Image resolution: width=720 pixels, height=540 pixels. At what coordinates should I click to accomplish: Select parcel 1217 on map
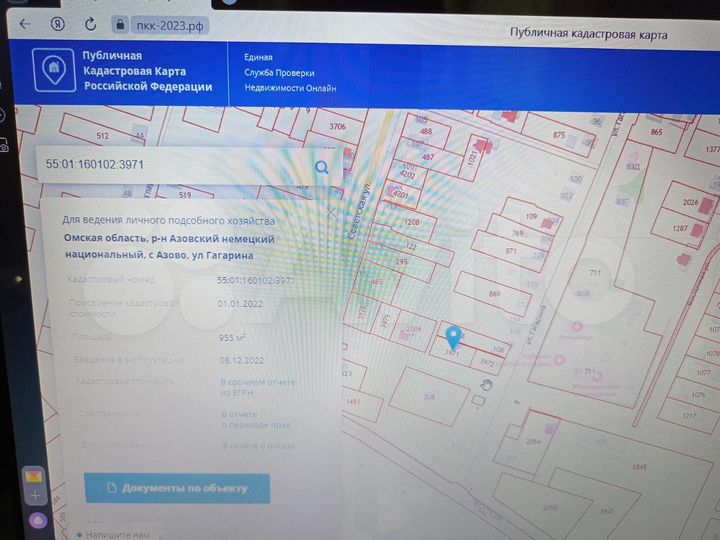pyautogui.click(x=689, y=416)
